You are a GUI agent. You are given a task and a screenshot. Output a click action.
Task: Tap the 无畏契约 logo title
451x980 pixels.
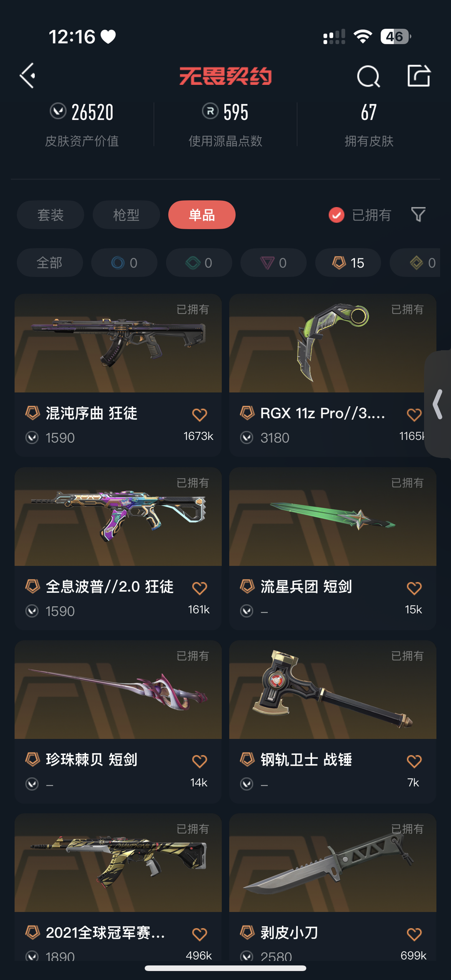(x=225, y=76)
